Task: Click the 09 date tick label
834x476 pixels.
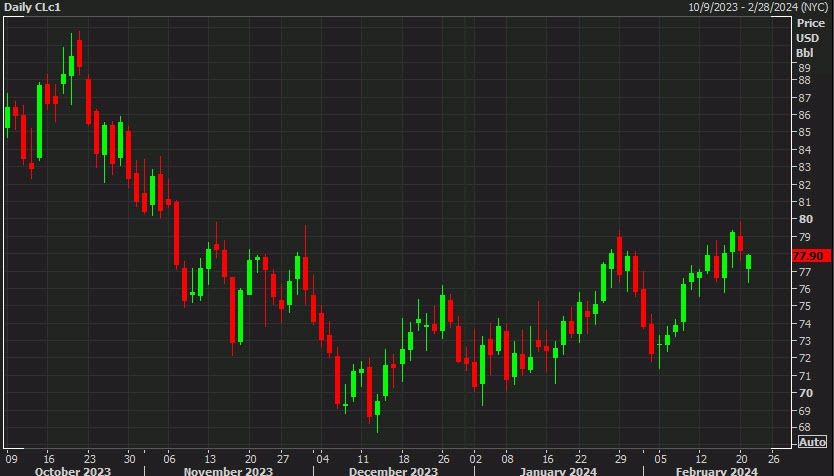Action: (11, 459)
